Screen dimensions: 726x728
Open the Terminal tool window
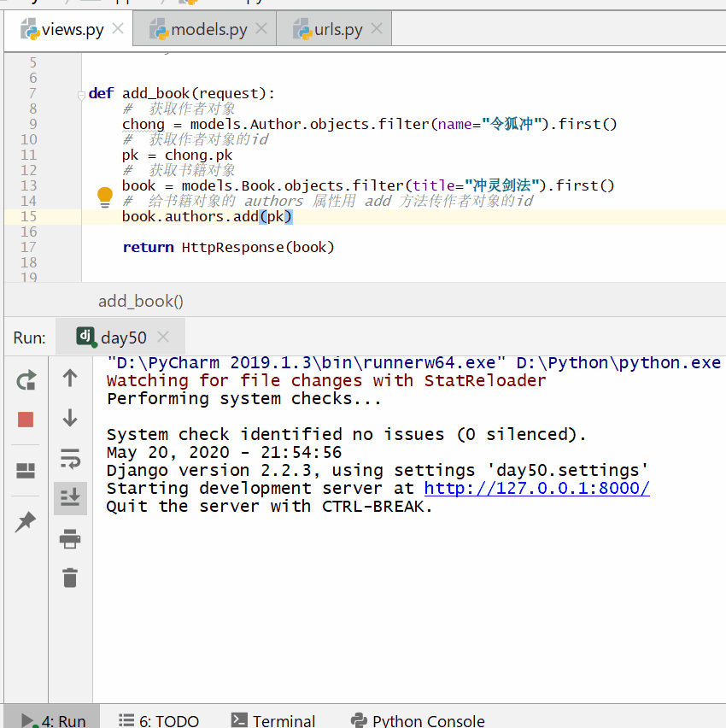pos(273,720)
